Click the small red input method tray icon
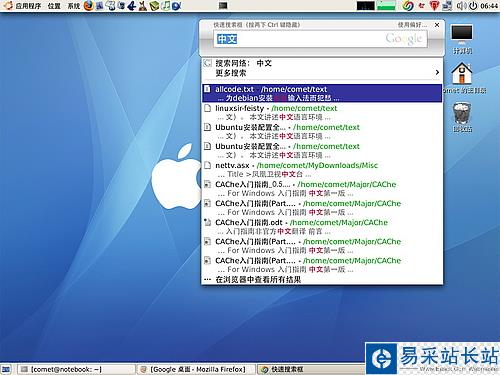The width and height of the screenshot is (500, 375). point(422,5)
